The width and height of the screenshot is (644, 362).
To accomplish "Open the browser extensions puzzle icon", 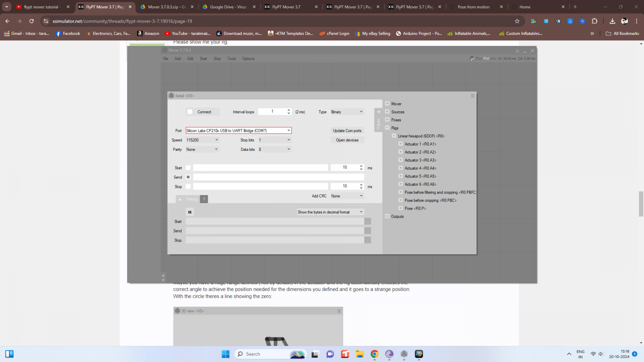I will pyautogui.click(x=594, y=21).
